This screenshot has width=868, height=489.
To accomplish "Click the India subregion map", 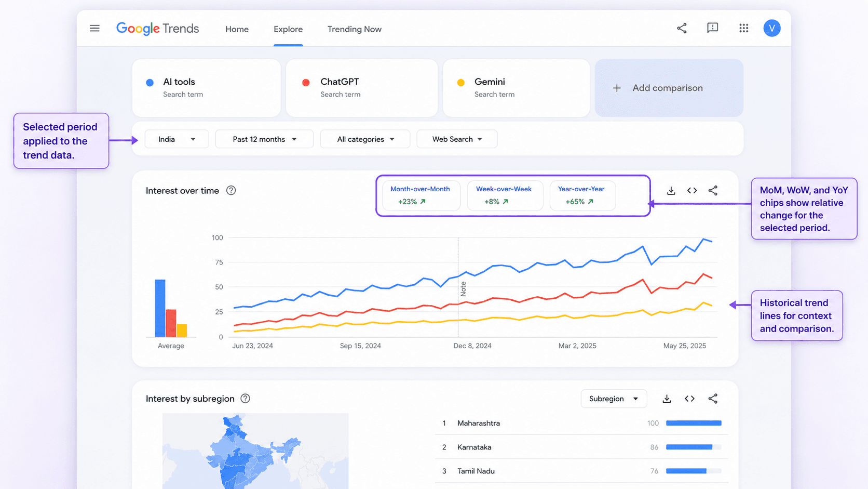I will [x=255, y=451].
